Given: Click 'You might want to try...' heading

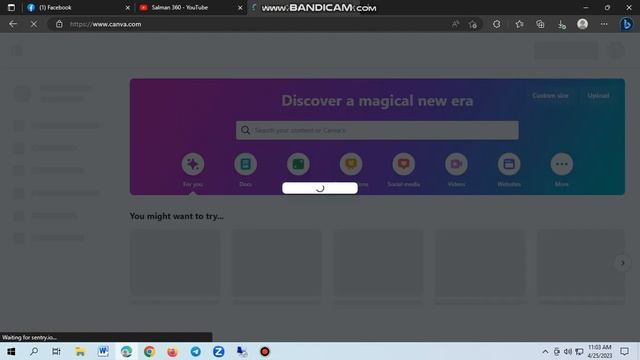Looking at the screenshot, I should tap(177, 216).
